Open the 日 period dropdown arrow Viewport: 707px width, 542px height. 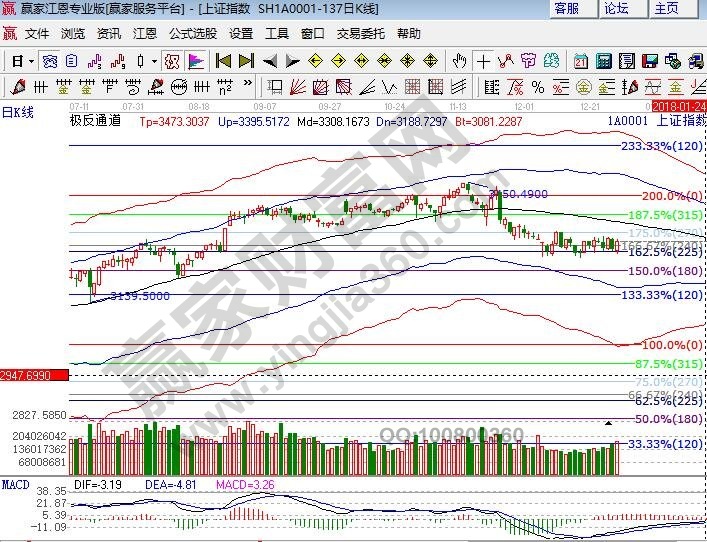pyautogui.click(x=32, y=61)
